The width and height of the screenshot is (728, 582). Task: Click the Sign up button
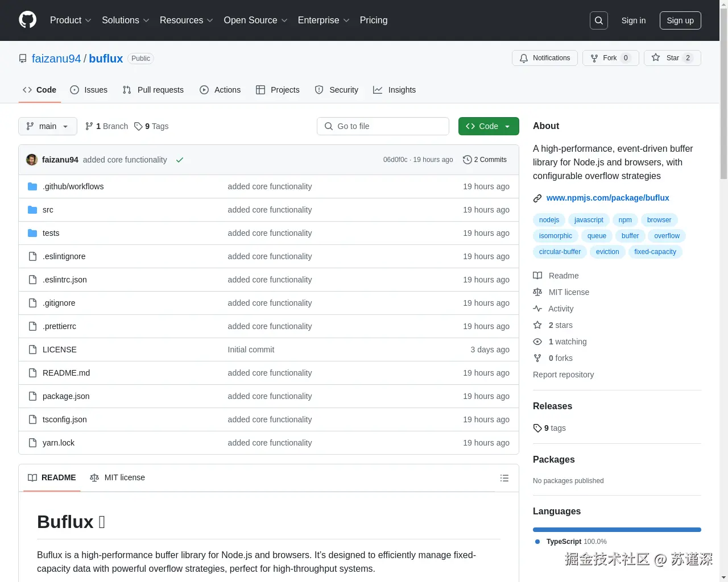680,20
